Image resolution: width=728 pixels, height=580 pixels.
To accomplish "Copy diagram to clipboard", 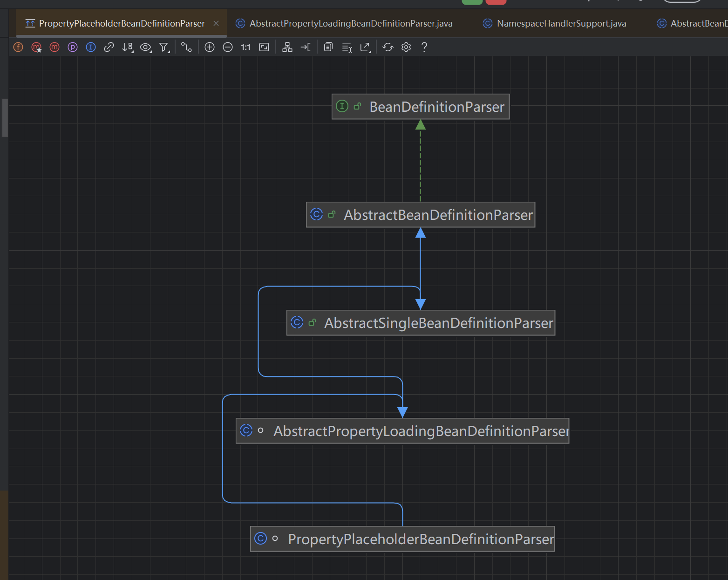I will click(x=328, y=47).
